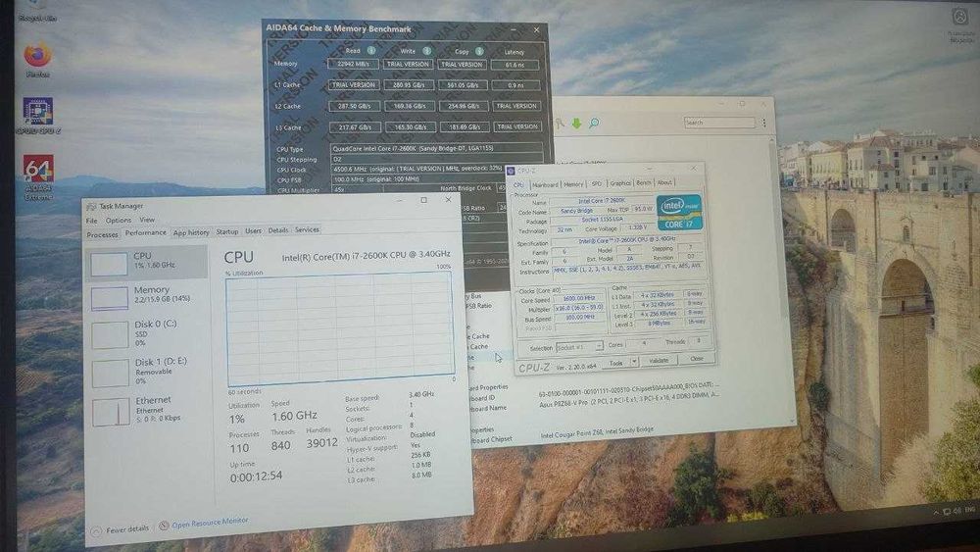Click the Asus P8Z68-V Pro motherboard name text

point(563,402)
